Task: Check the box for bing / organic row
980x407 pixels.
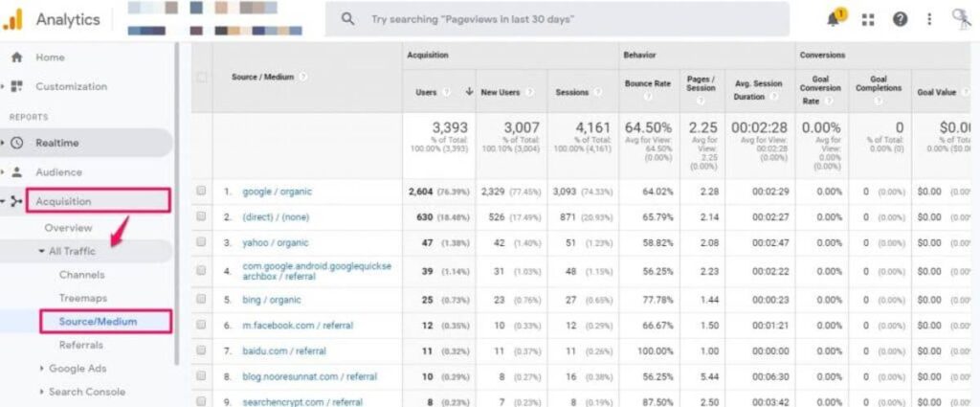Action: point(201,300)
